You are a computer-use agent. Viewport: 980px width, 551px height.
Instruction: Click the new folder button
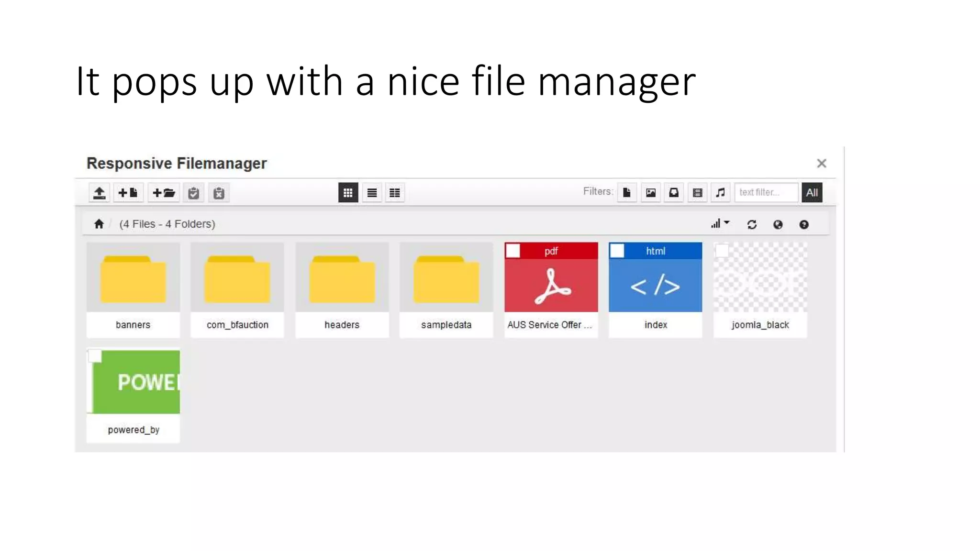(x=164, y=193)
